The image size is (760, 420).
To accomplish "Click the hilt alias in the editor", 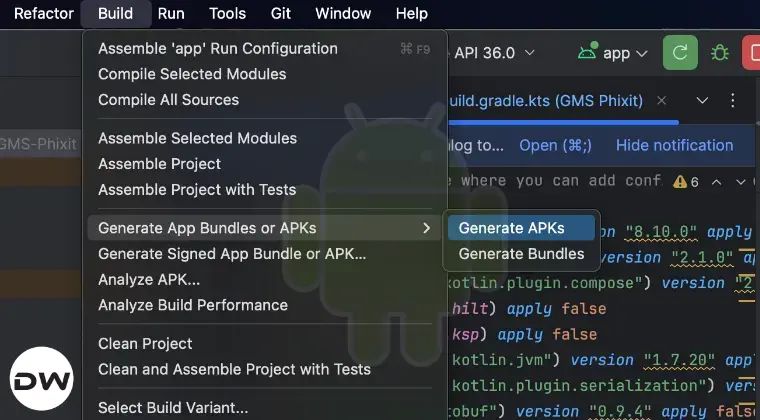I will click(470, 309).
